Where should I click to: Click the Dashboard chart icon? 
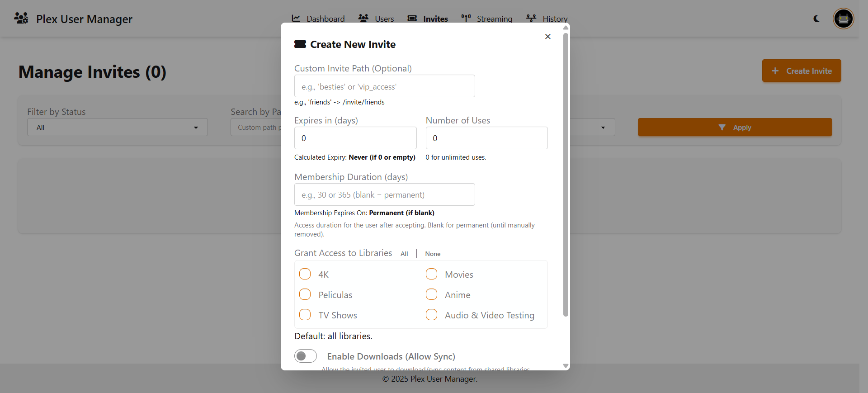pos(296,18)
